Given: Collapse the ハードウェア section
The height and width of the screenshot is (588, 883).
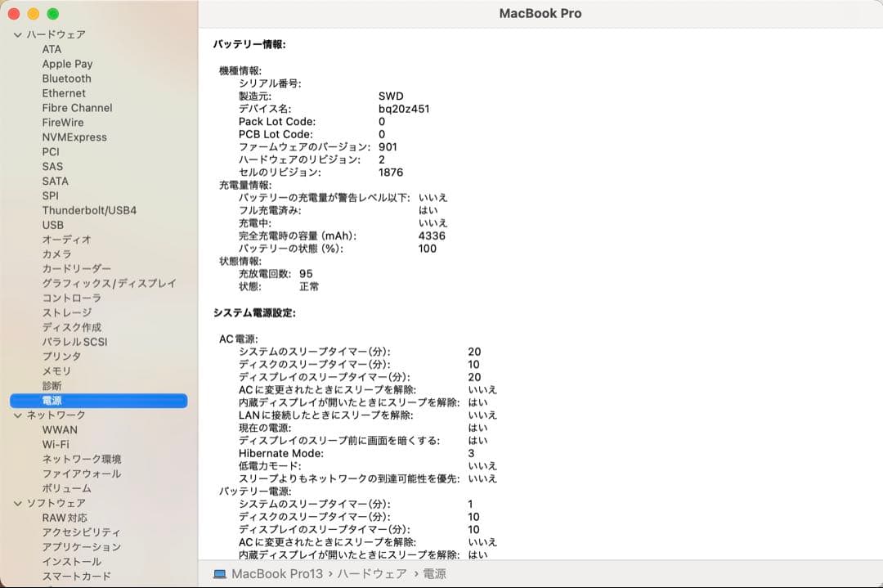Looking at the screenshot, I should [x=16, y=34].
